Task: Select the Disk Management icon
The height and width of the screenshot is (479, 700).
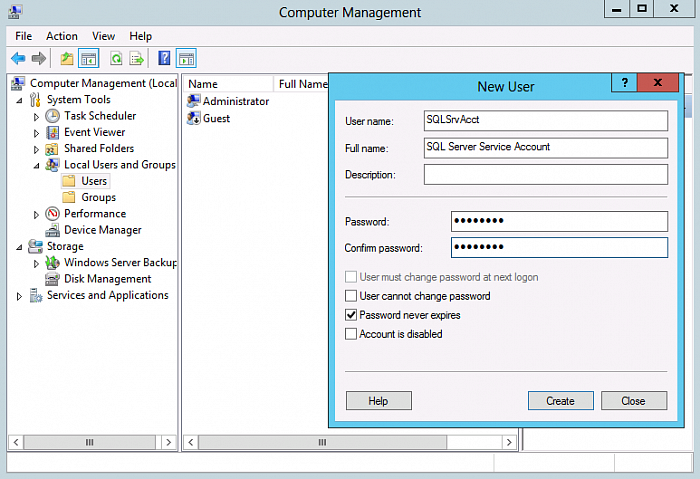Action: point(53,279)
